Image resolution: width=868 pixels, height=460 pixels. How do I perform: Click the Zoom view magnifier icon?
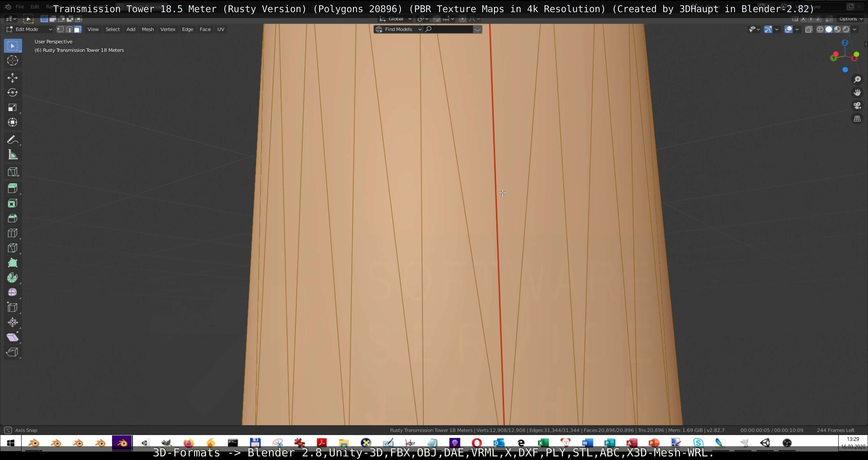pos(857,79)
